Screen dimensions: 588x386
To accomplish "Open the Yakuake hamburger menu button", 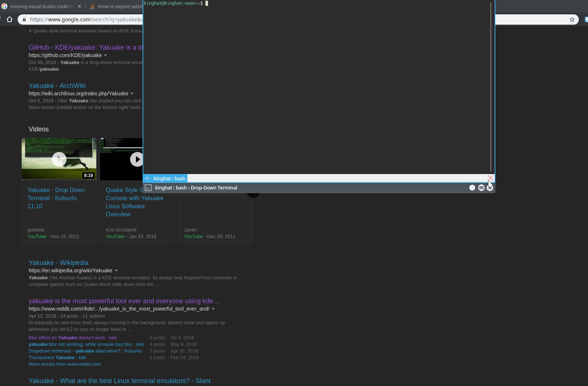I will (x=481, y=188).
